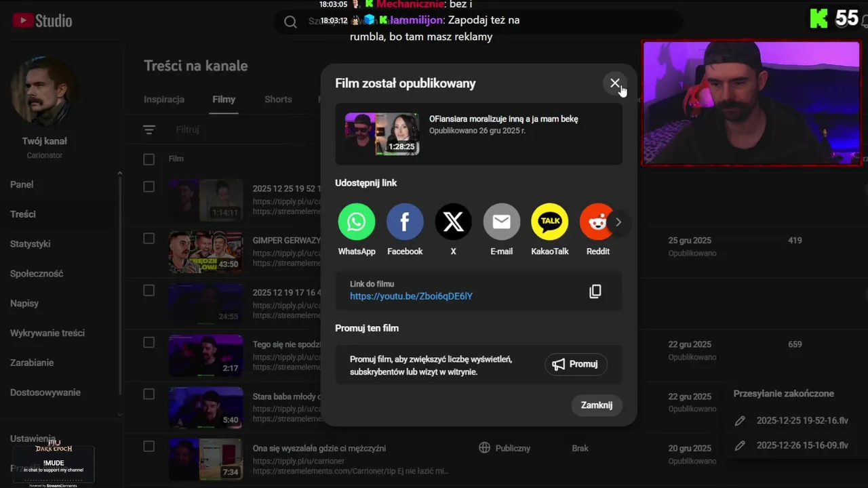This screenshot has width=868, height=488.
Task: Click the Kick viewer count badge
Action: coord(834,18)
